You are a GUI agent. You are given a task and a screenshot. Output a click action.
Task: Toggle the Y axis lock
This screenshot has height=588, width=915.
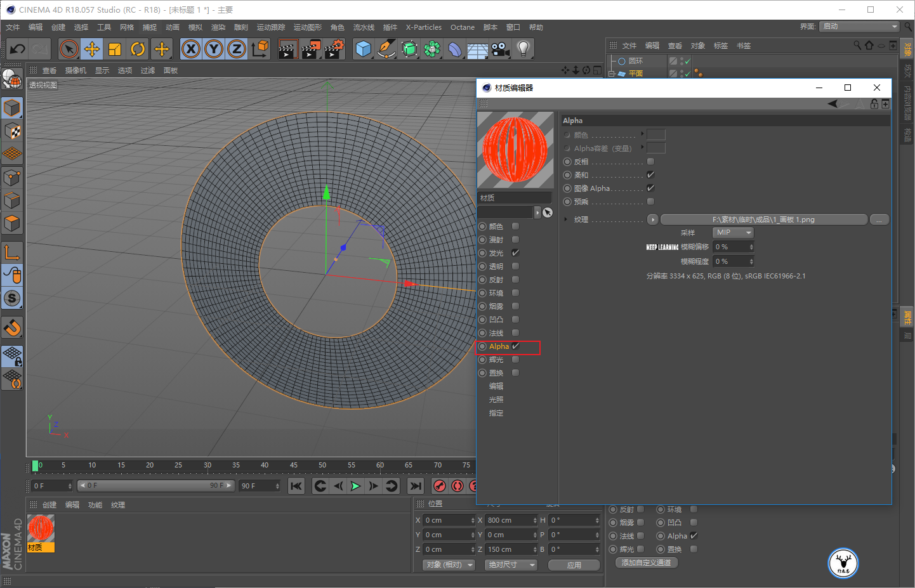click(x=214, y=49)
